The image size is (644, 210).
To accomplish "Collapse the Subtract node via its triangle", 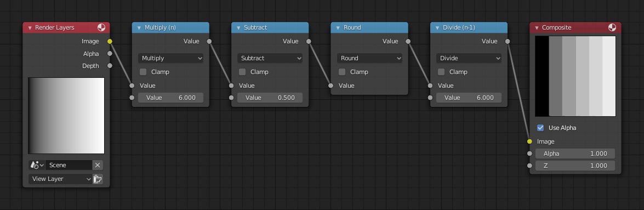I will point(238,28).
